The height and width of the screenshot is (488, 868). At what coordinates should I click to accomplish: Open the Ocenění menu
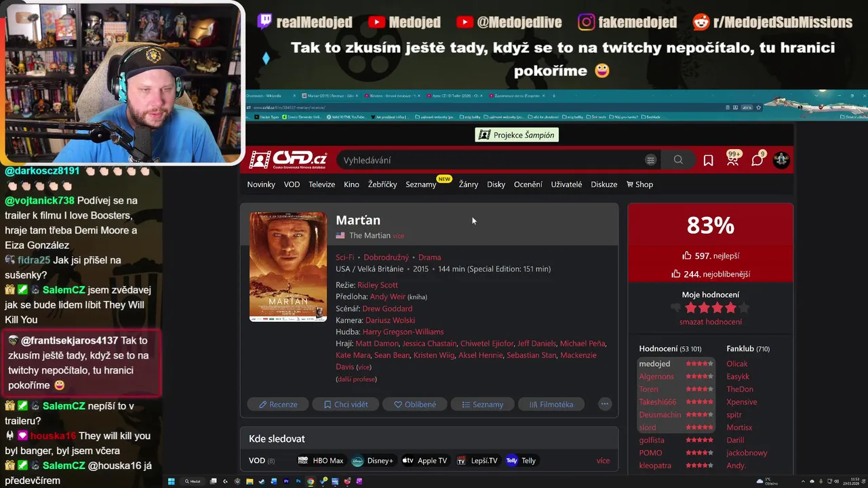click(528, 184)
